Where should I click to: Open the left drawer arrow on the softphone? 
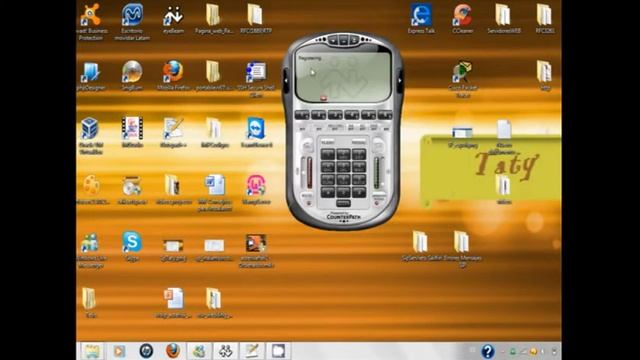click(x=286, y=80)
